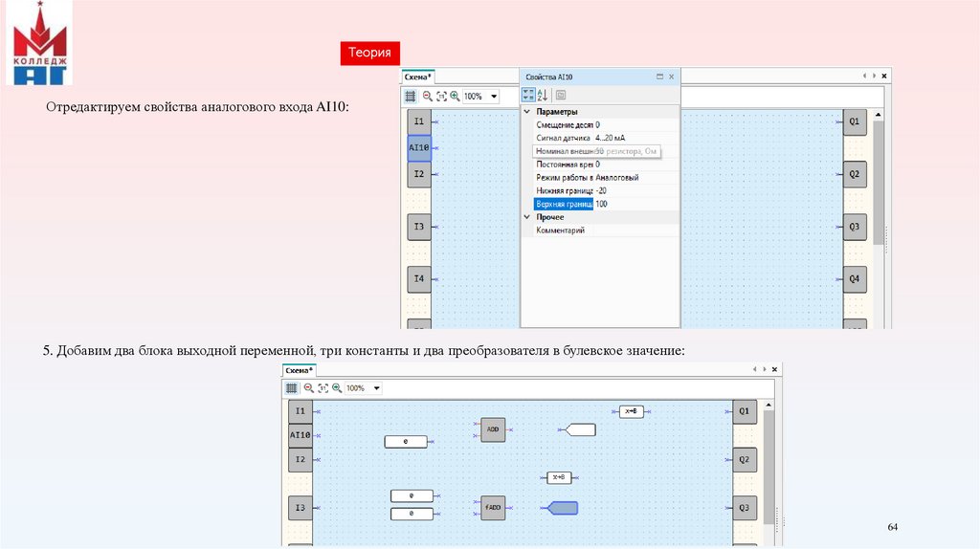Screen dimensions: 980x549
Task: Select output block Q2 in the lower scheme
Action: (745, 460)
